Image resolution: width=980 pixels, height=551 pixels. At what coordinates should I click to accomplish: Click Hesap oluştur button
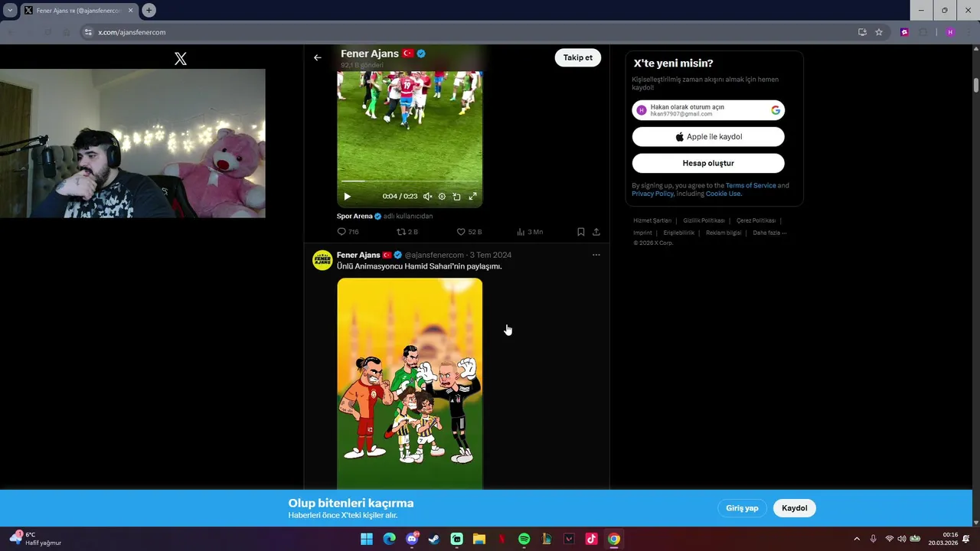coord(708,163)
